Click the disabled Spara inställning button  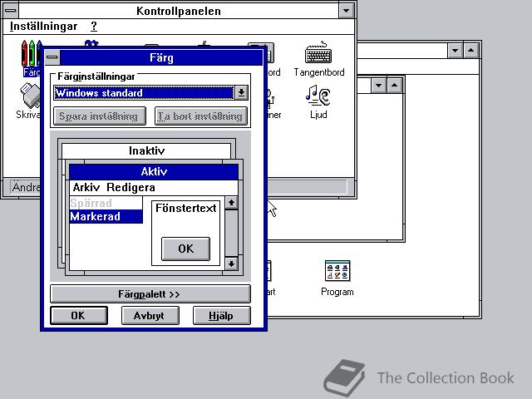[100, 116]
